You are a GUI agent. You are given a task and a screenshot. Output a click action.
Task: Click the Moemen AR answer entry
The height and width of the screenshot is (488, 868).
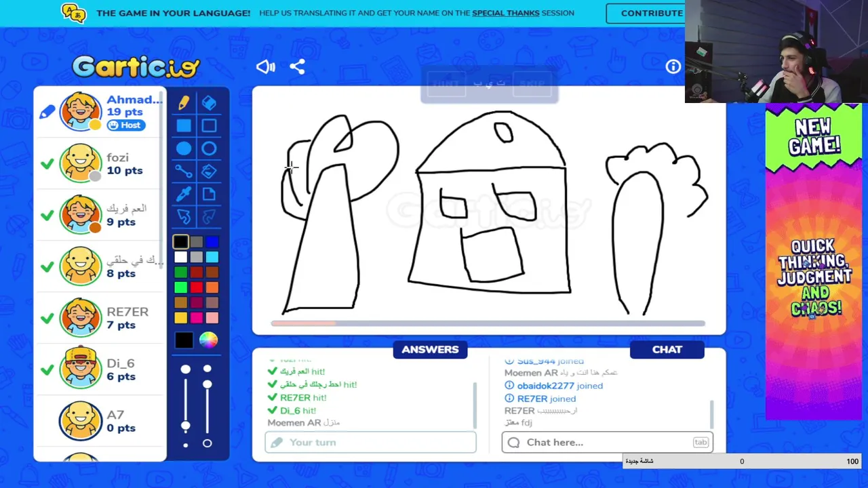(x=303, y=423)
